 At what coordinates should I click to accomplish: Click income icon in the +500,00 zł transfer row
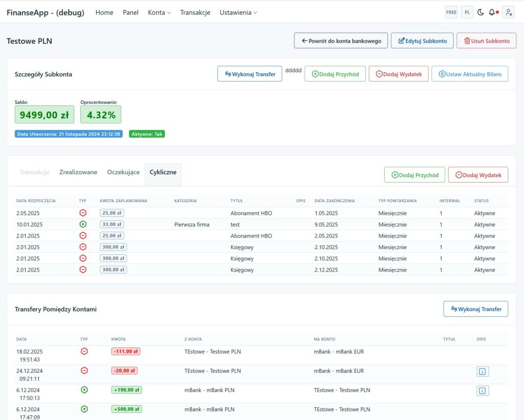coord(84,409)
